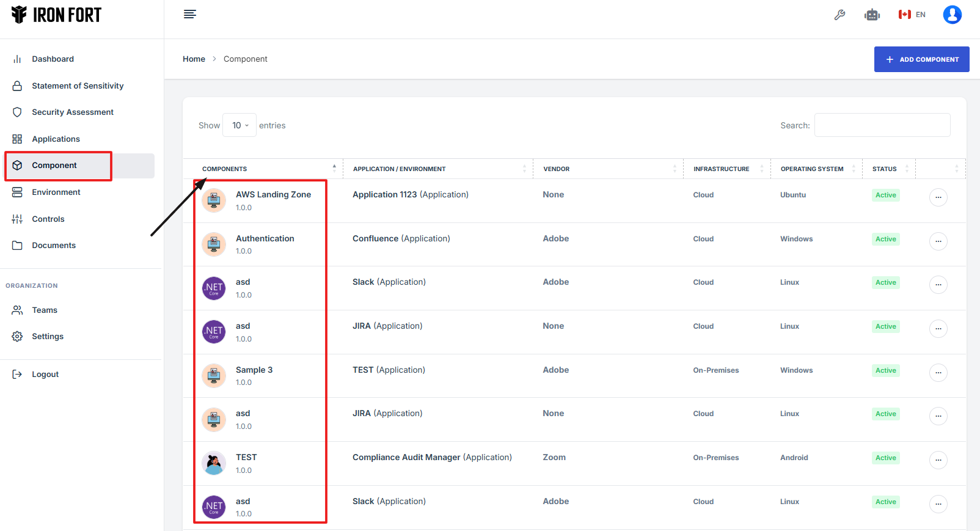Open actions menu for Sample 3 row
Image resolution: width=980 pixels, height=531 pixels.
938,373
